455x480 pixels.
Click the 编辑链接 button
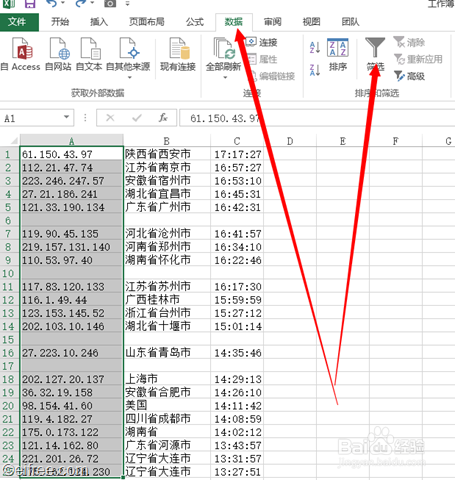[272, 76]
